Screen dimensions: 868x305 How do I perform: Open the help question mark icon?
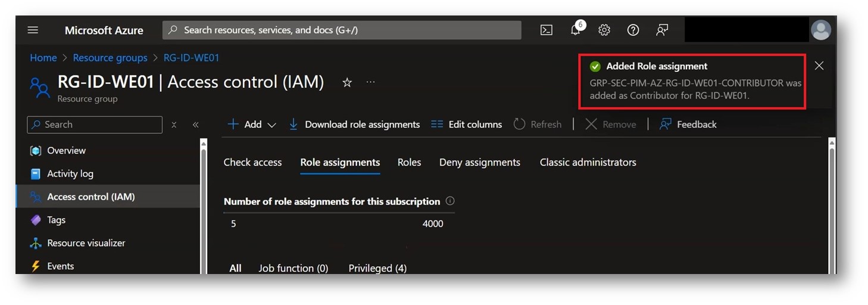633,30
